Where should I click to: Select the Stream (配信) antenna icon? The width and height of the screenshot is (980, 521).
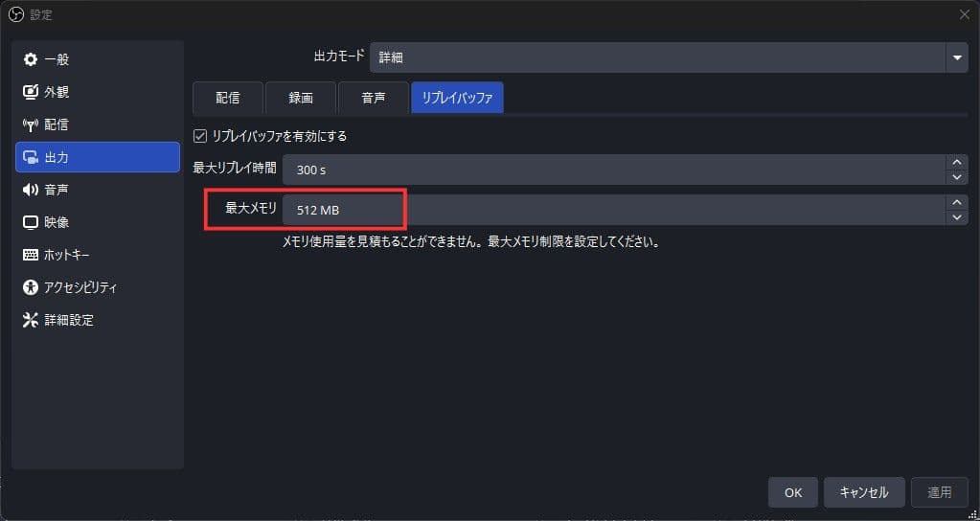[x=30, y=125]
